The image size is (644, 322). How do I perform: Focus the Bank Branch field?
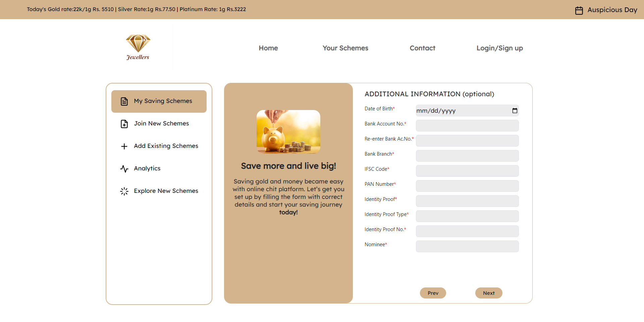coord(467,156)
